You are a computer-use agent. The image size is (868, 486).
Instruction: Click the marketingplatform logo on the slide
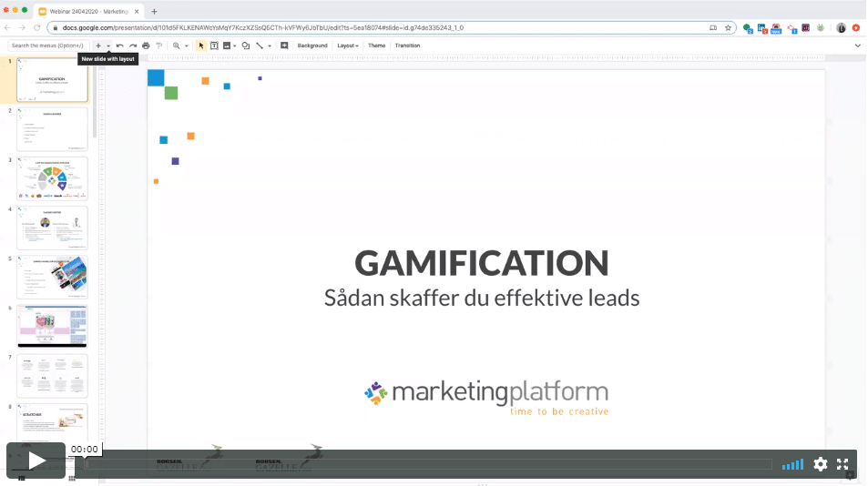point(486,398)
